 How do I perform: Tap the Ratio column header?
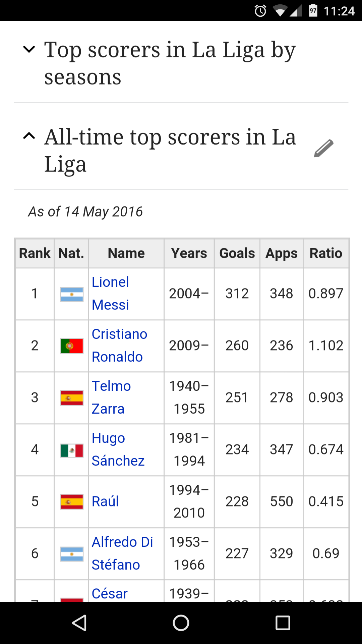pyautogui.click(x=326, y=253)
